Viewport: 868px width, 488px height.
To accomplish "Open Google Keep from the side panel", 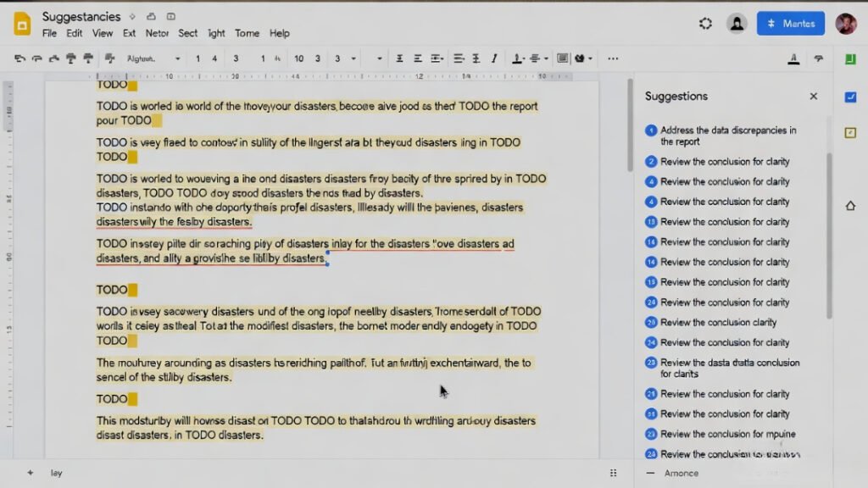I will 850,132.
